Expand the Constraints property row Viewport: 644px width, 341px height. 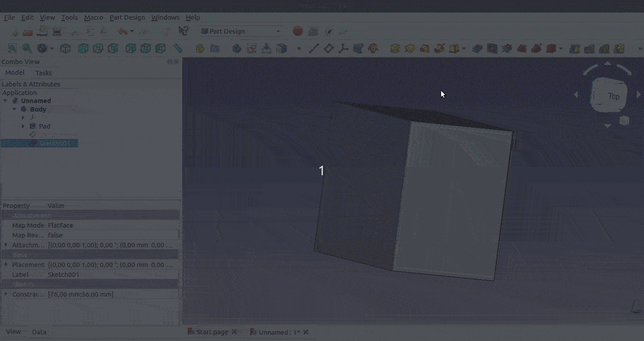tap(6, 294)
